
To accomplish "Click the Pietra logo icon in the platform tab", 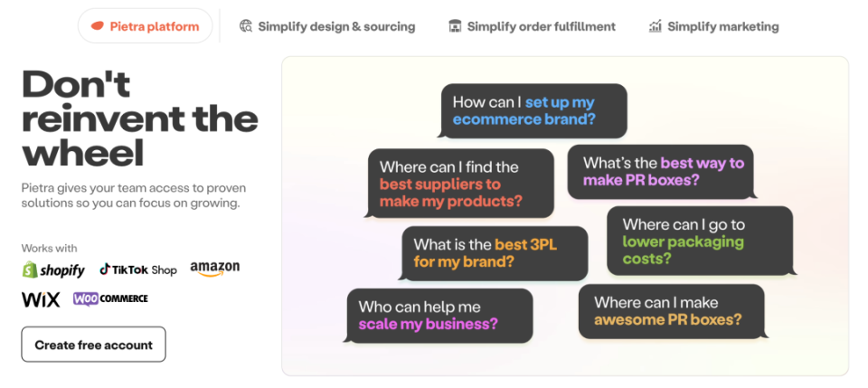I will tap(98, 26).
